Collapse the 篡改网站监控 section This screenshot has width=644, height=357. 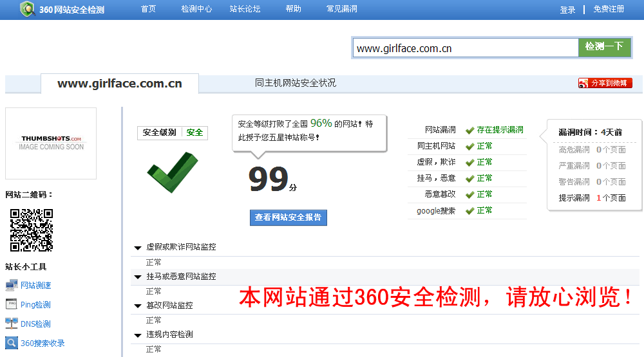coord(138,306)
